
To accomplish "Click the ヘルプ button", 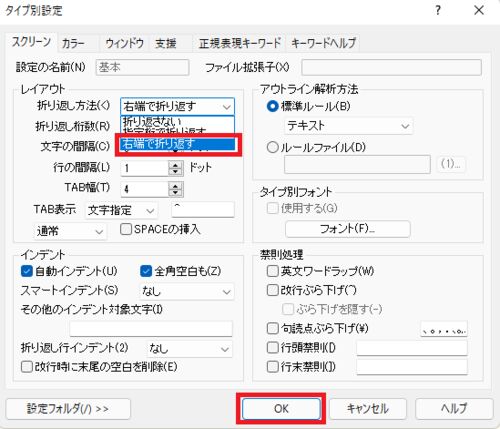I will click(454, 409).
